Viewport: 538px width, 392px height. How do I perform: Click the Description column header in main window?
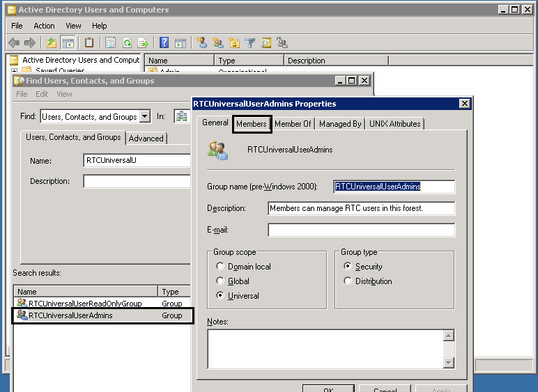(336, 61)
